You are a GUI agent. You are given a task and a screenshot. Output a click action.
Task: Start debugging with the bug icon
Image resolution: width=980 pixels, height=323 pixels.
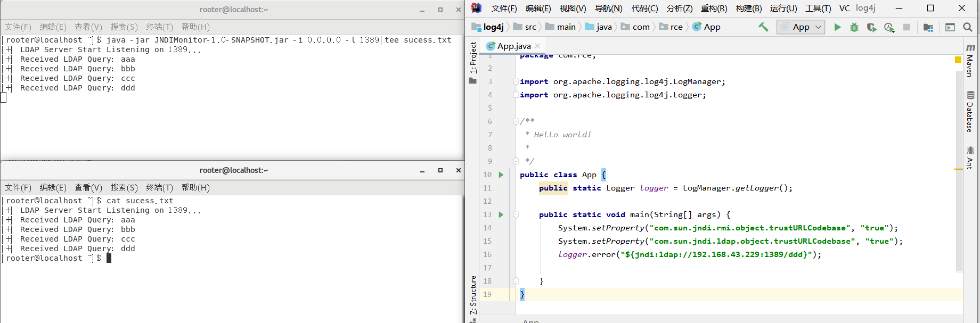tap(854, 27)
